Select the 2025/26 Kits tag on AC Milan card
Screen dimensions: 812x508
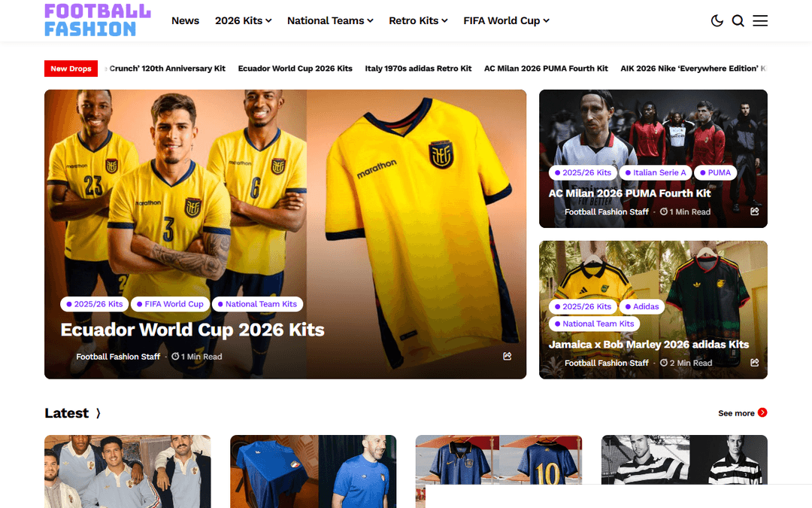coord(583,172)
